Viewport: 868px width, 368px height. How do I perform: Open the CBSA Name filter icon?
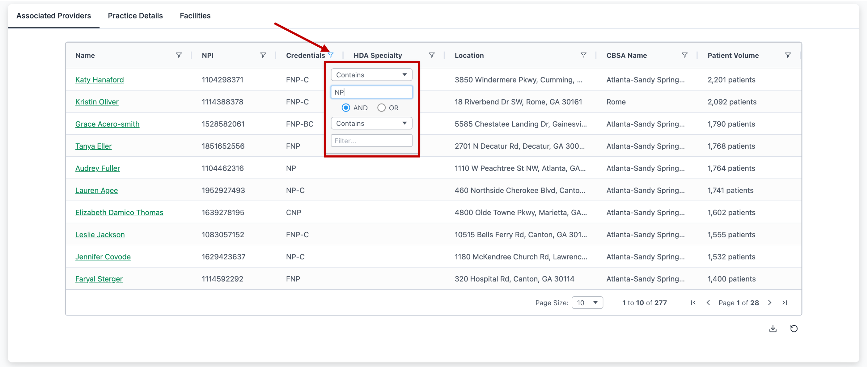coord(684,55)
